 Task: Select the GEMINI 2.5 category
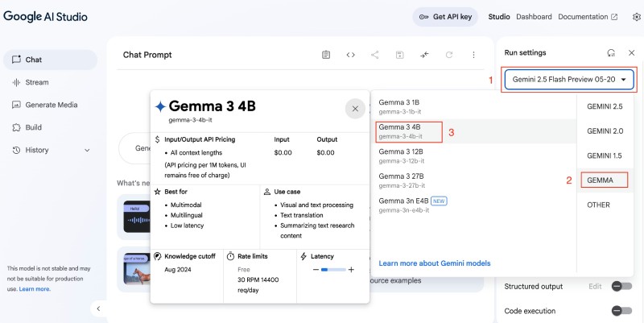click(x=605, y=106)
